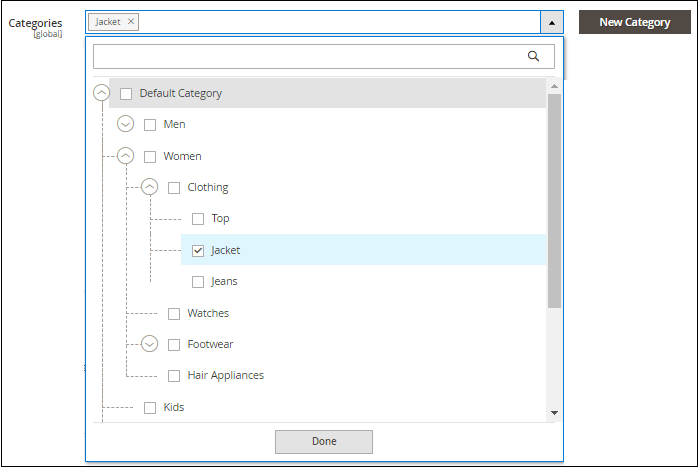The image size is (698, 470).
Task: Check the Footwear checkbox
Action: click(174, 345)
